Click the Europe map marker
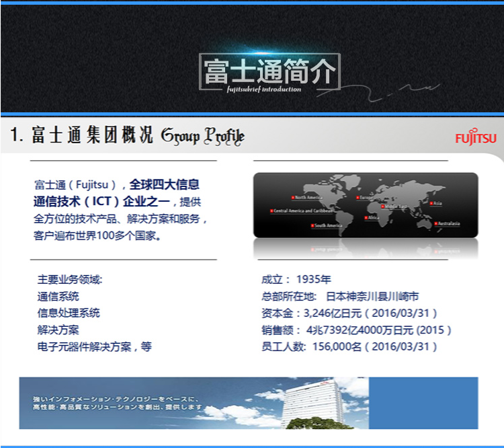 click(364, 197)
